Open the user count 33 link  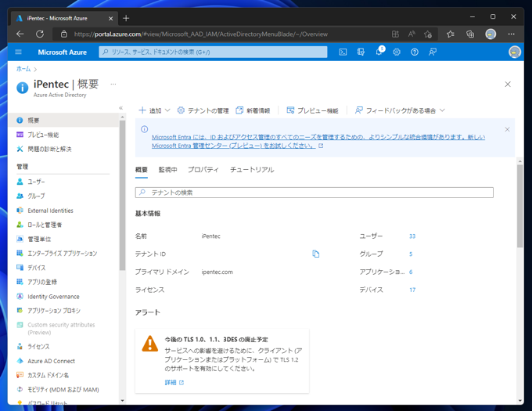[x=412, y=236]
